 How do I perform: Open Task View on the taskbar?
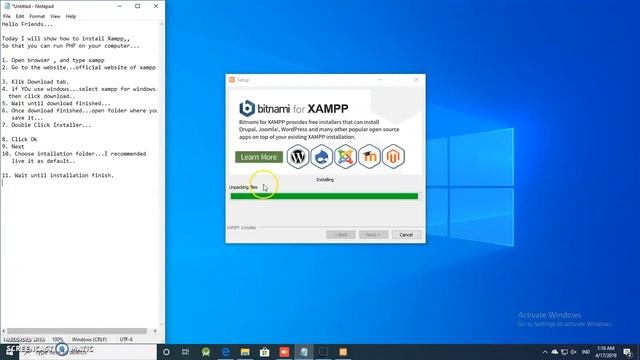[186, 352]
